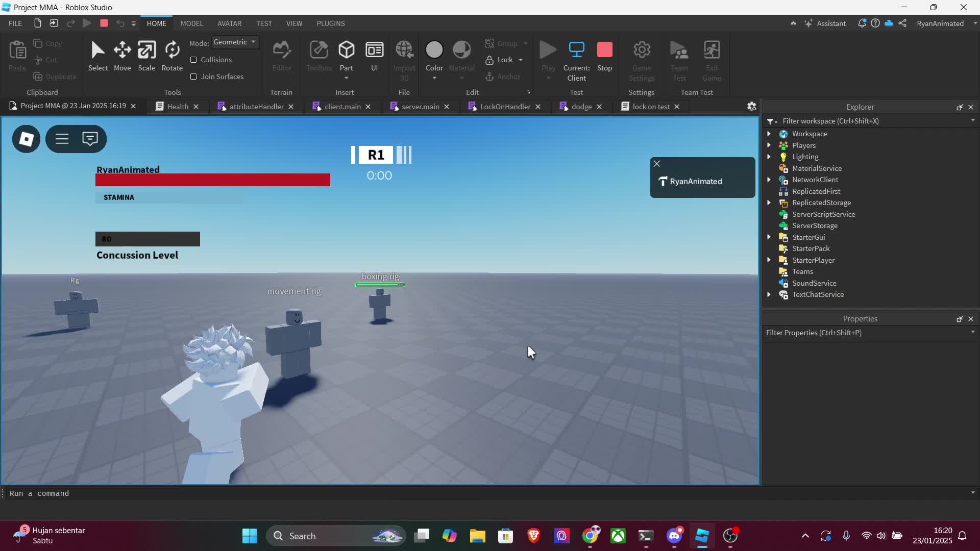Image resolution: width=980 pixels, height=551 pixels.
Task: Open the Assistant panel
Action: [x=825, y=23]
